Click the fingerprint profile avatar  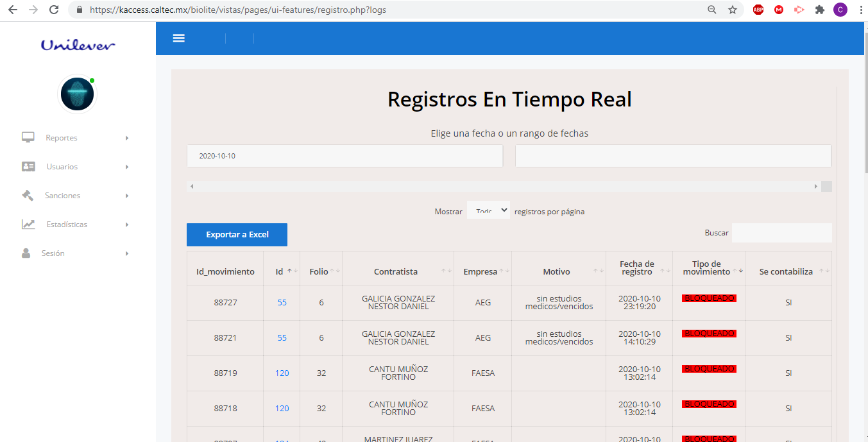click(x=78, y=95)
